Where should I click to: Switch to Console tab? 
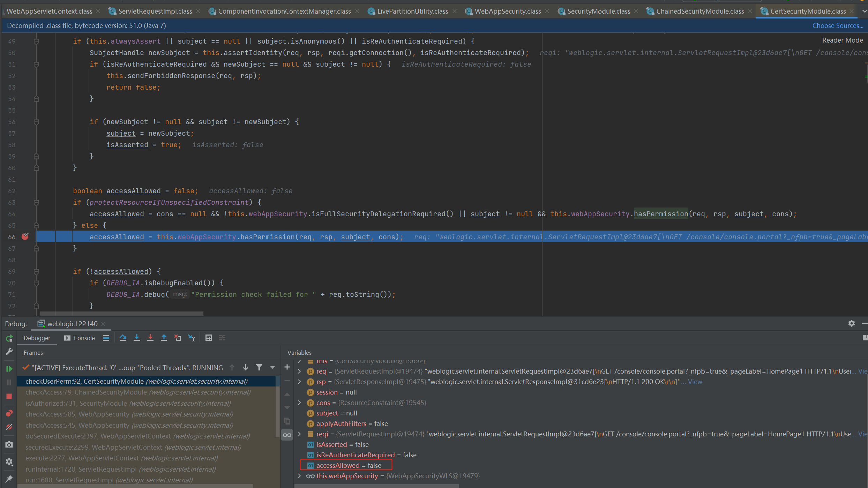click(80, 338)
